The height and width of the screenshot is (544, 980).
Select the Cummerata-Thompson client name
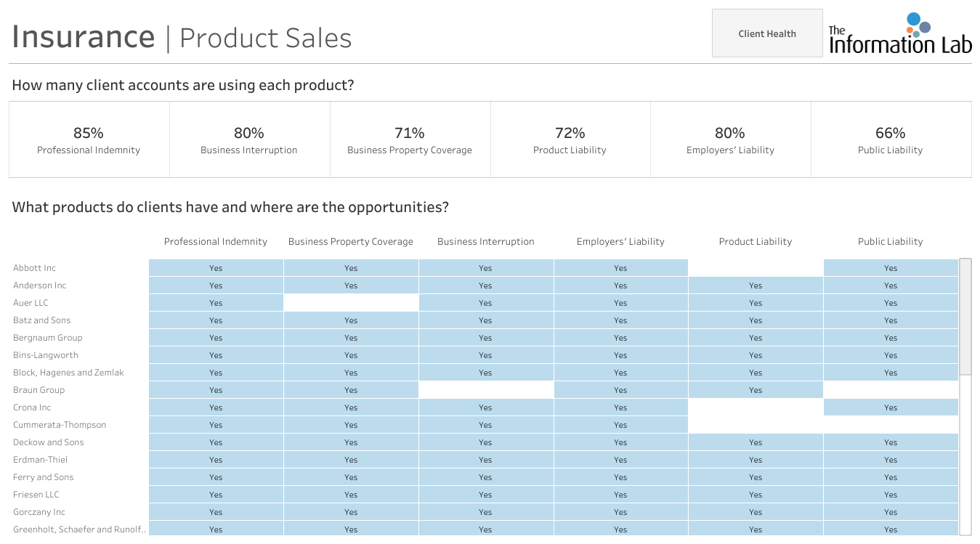point(60,425)
